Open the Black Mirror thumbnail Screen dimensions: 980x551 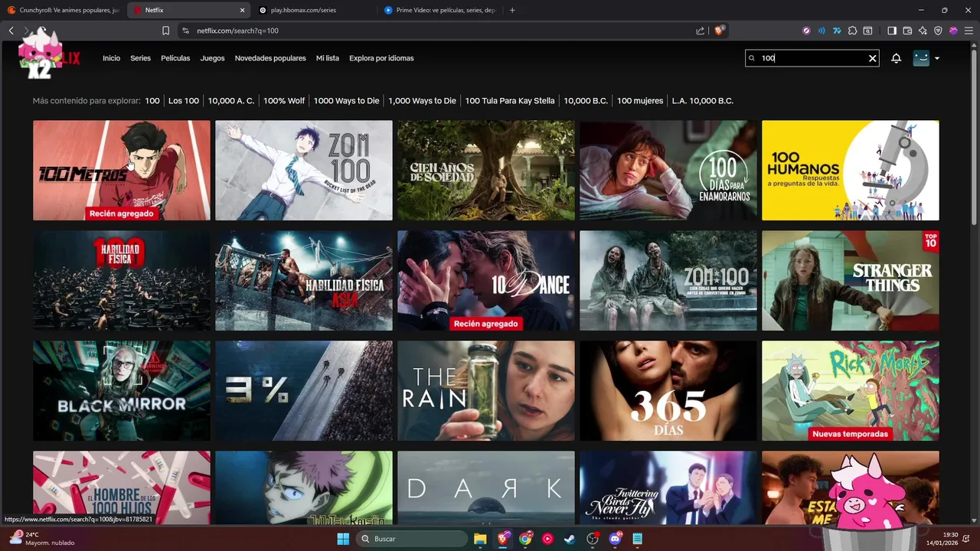(x=122, y=391)
